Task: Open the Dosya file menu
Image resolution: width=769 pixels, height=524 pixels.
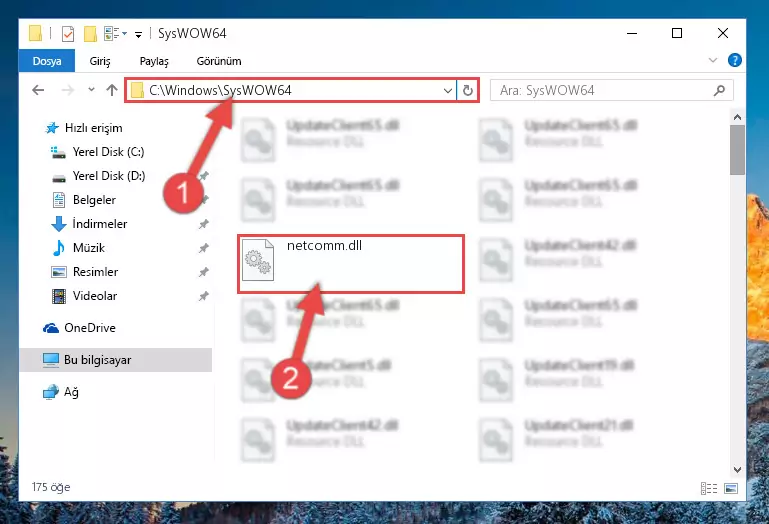Action: 47,61
